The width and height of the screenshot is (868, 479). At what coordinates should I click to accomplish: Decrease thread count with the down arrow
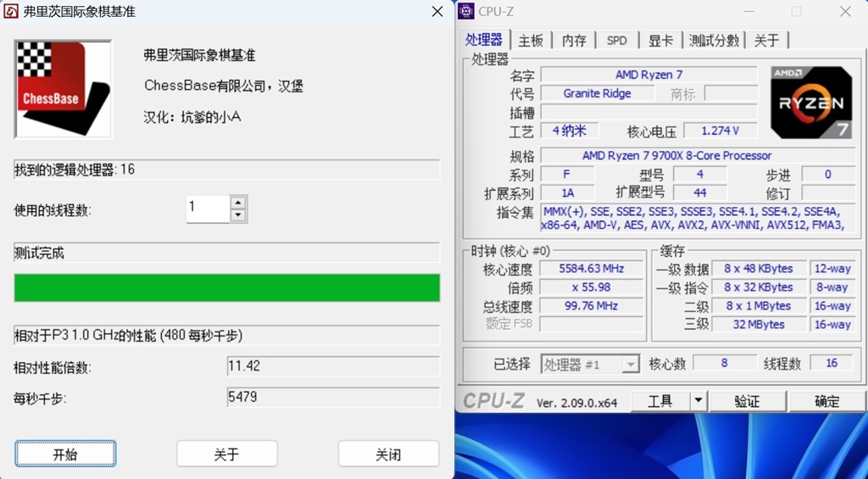click(238, 215)
